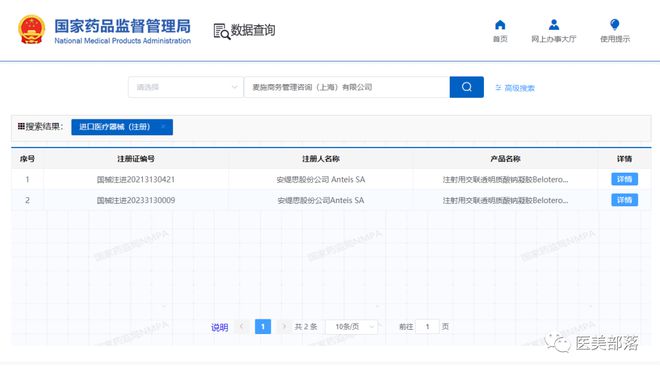Go to previous page arrow
Viewport: 660px width, 372px height.
coord(242,327)
